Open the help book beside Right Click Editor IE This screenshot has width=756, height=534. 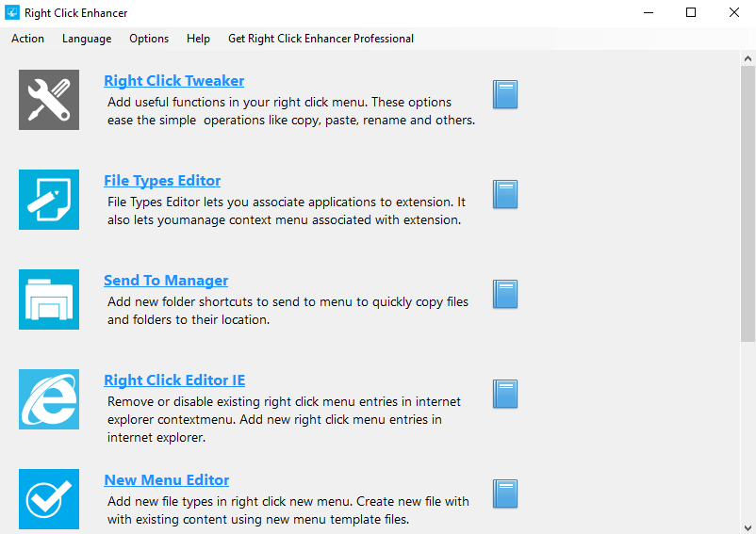tap(505, 394)
